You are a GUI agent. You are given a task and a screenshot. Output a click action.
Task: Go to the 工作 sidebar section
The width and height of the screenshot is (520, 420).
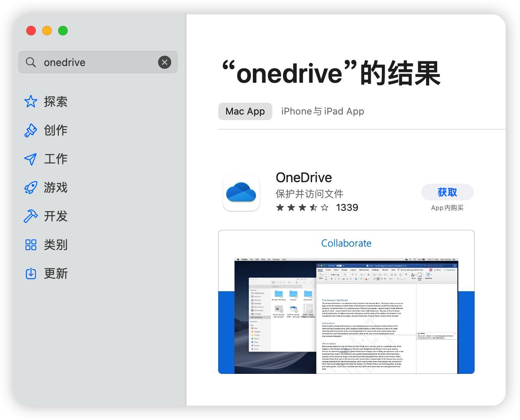tap(56, 159)
